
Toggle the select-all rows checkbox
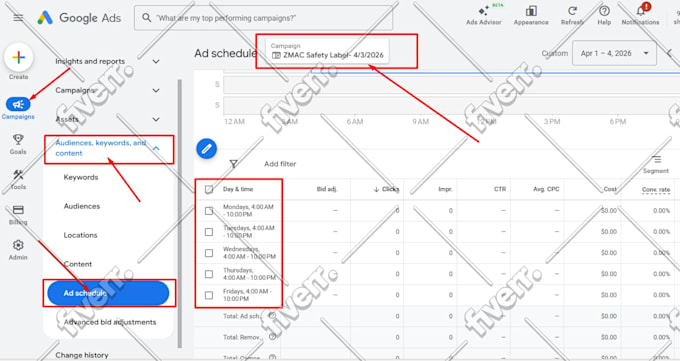click(x=209, y=189)
